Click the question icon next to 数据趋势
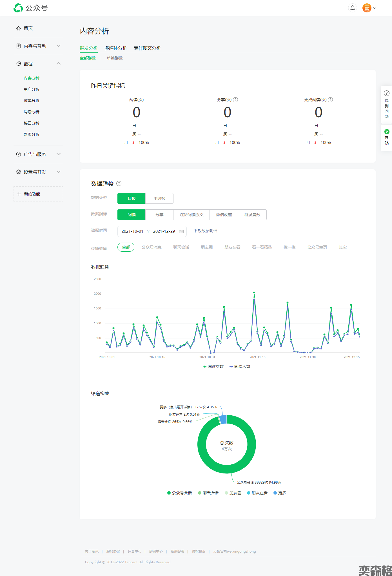Viewport: 392px width, 576px height. click(119, 183)
